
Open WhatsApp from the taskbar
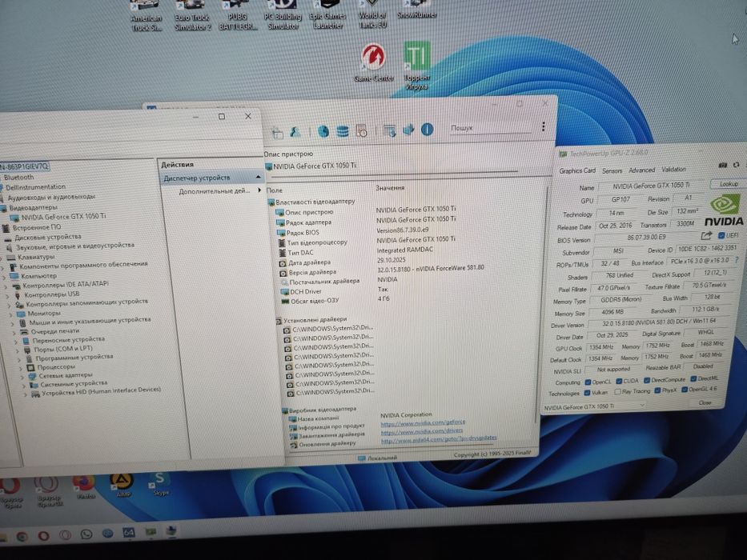[x=86, y=534]
